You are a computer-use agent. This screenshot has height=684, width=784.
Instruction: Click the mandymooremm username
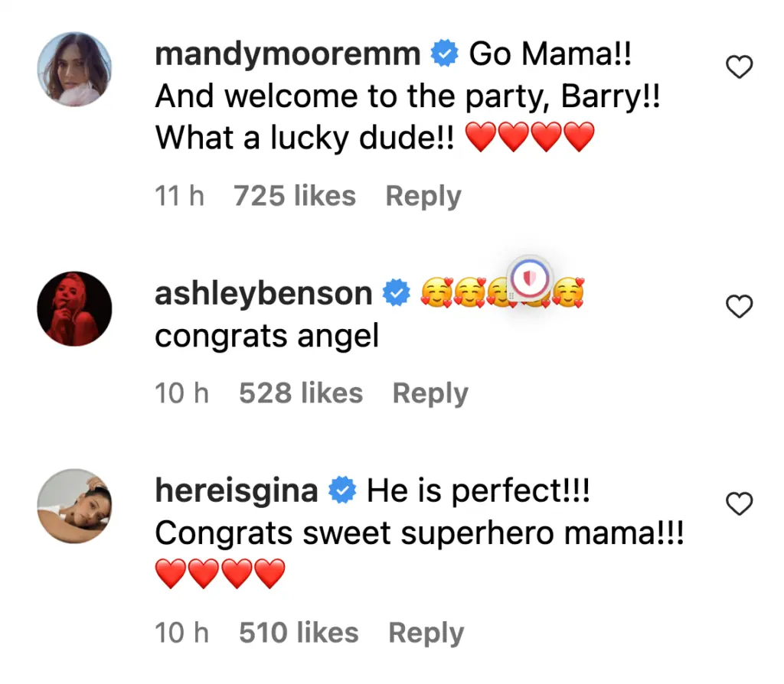[288, 54]
